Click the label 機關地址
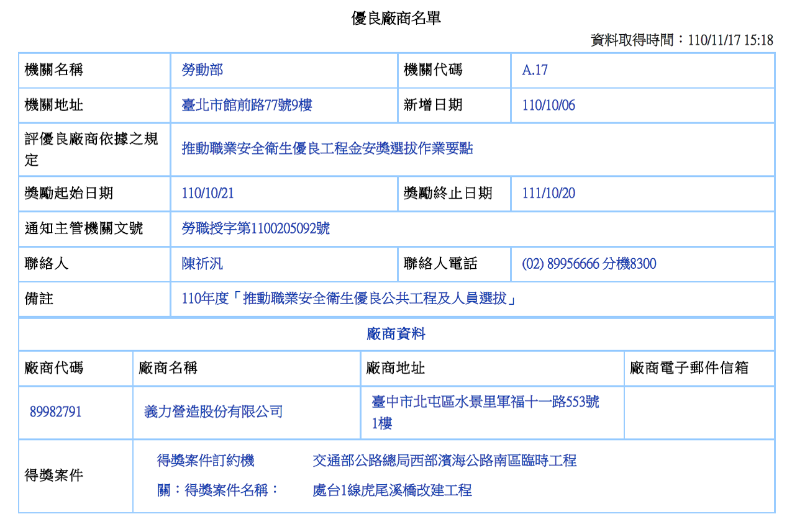The width and height of the screenshot is (792, 532). click(x=54, y=106)
